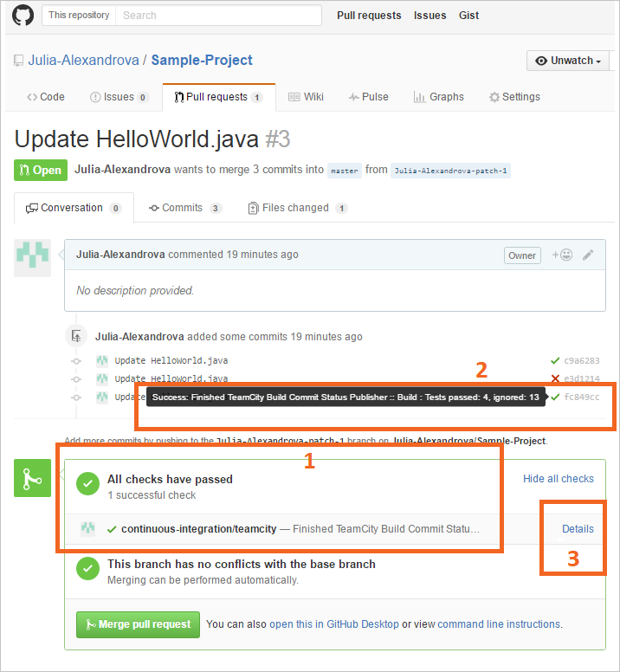This screenshot has height=672, width=620.
Task: Click the avatar beside the first Update HelloWorld.java commit
Action: pos(102,360)
